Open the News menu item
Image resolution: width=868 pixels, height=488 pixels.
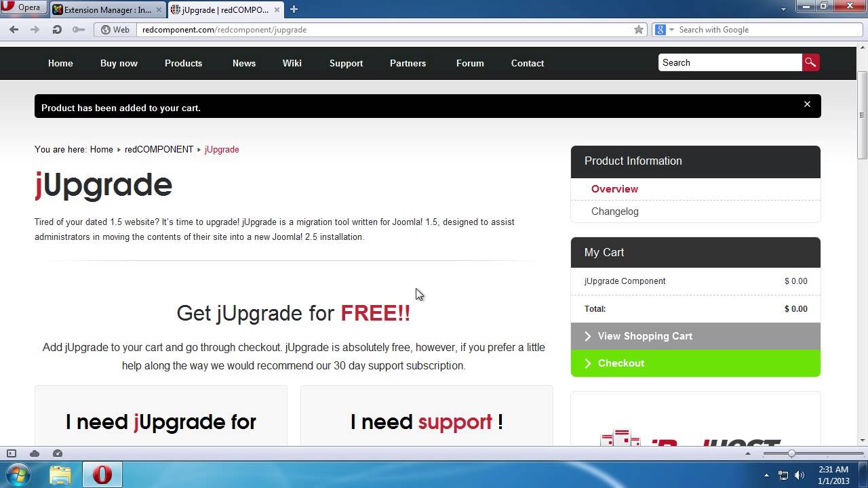(x=244, y=63)
